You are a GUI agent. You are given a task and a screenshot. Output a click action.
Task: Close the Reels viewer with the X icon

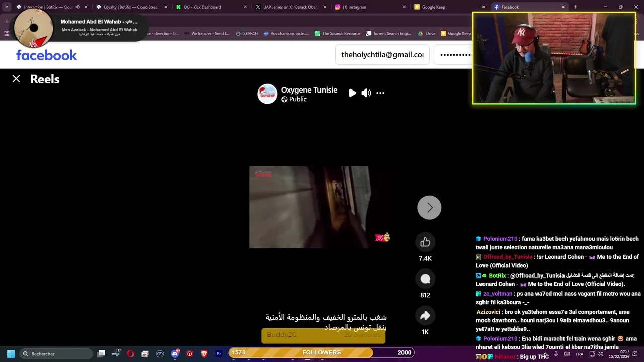[x=16, y=79]
